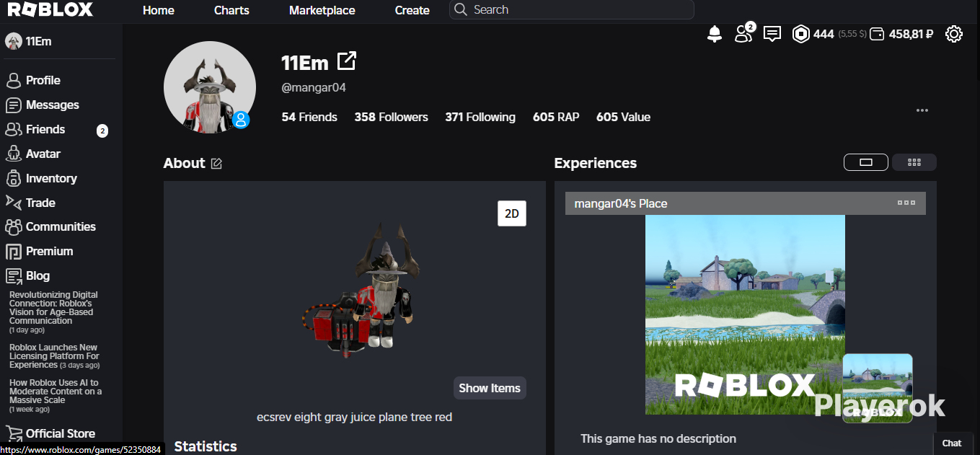View the 358 Followers list
Screen dimensions: 980x455
391,117
